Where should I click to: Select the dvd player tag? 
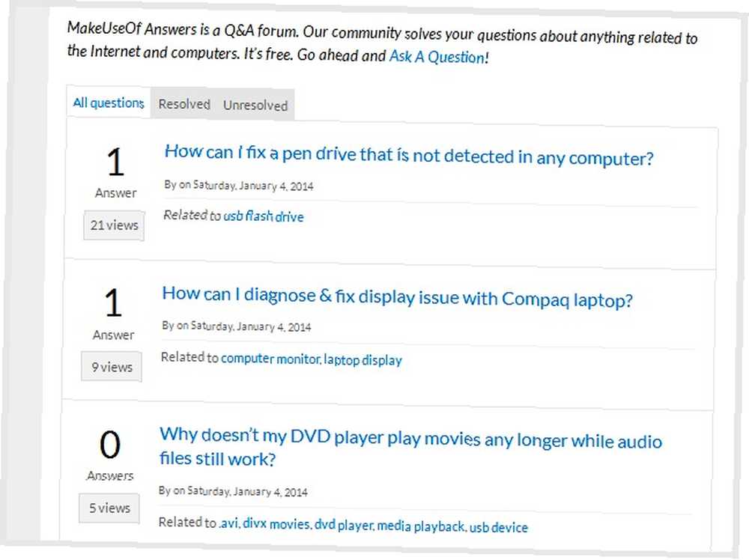343,526
